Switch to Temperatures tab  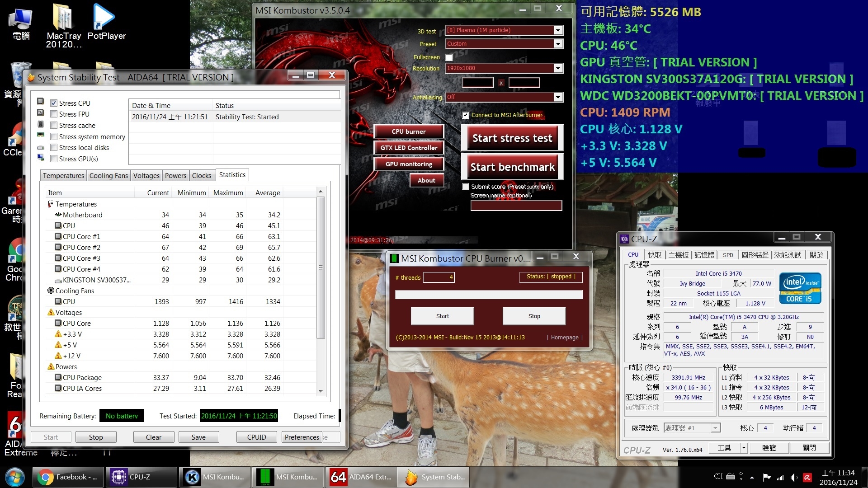tap(63, 176)
